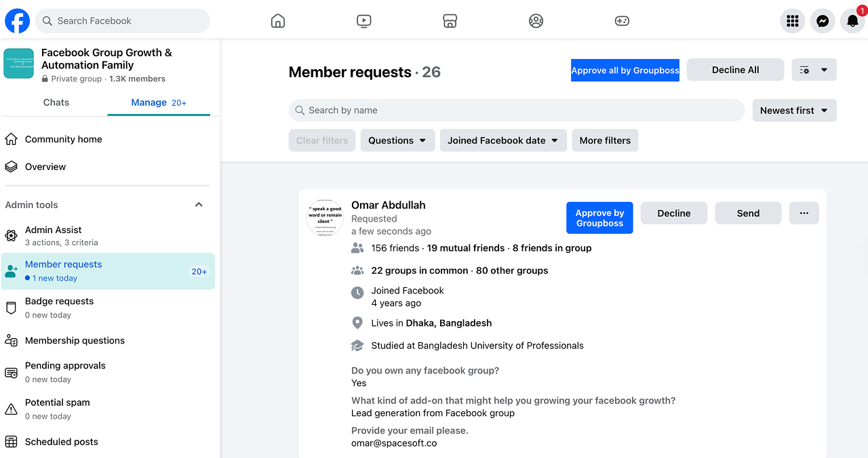Click the search magnifier in Search by name

click(300, 110)
